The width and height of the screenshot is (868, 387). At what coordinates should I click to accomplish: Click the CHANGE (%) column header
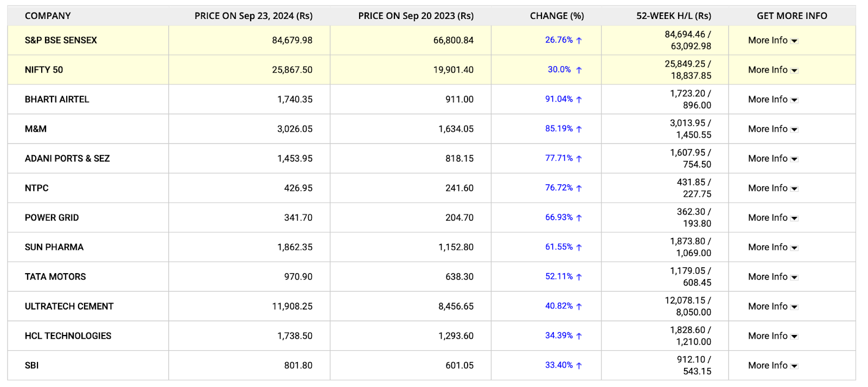[557, 16]
